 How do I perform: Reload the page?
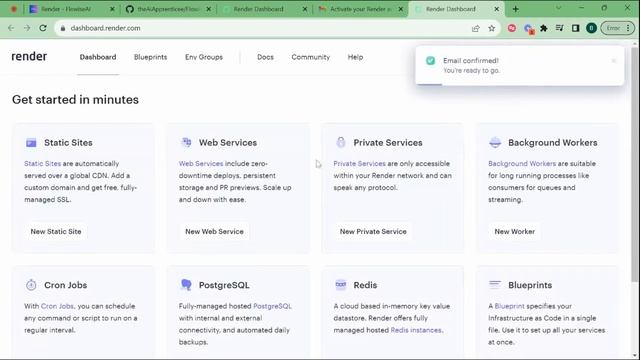coord(43,28)
